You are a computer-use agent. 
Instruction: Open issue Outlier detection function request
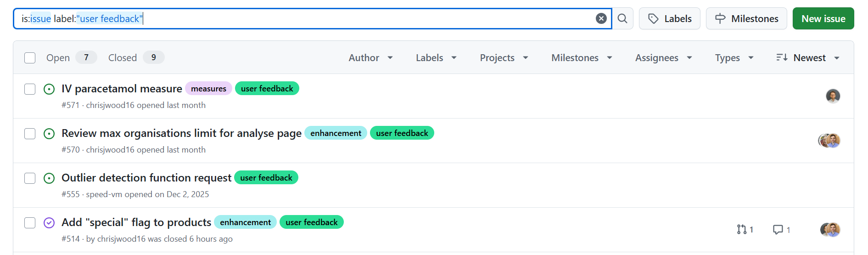(146, 178)
